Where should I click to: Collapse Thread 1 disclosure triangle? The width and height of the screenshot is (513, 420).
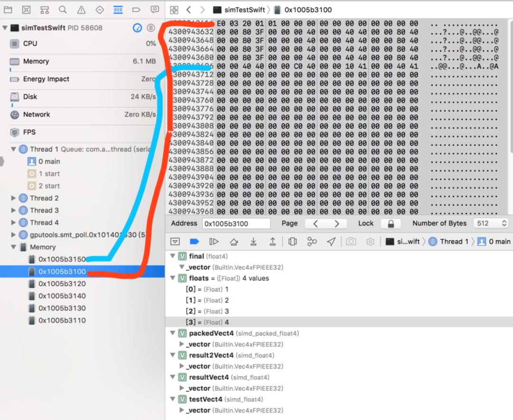tap(13, 149)
